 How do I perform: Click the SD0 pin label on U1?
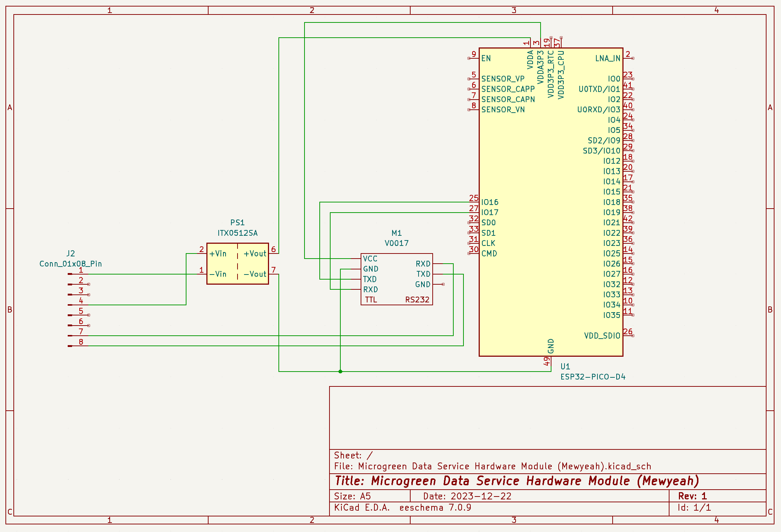tap(488, 222)
